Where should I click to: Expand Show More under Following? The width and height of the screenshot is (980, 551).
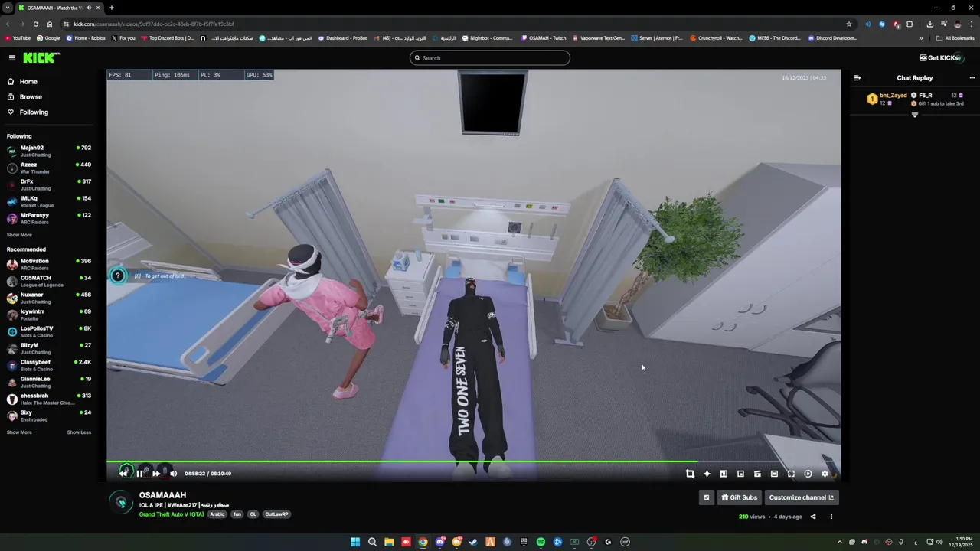click(19, 235)
